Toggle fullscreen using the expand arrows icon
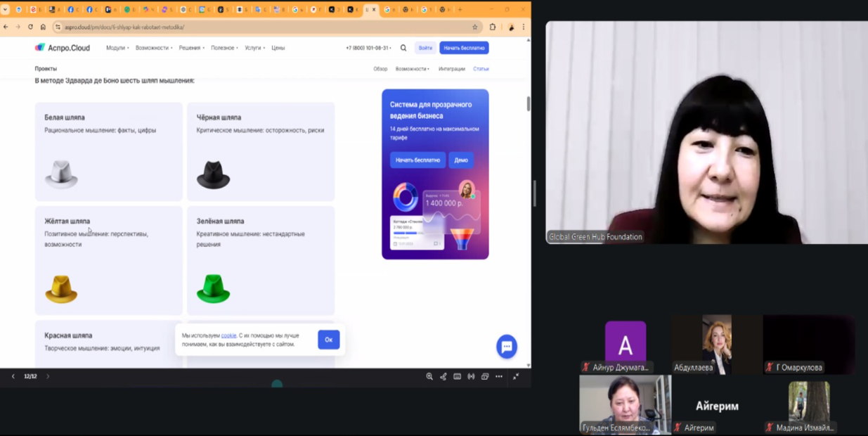Viewport: 868px width, 436px height. click(x=516, y=377)
